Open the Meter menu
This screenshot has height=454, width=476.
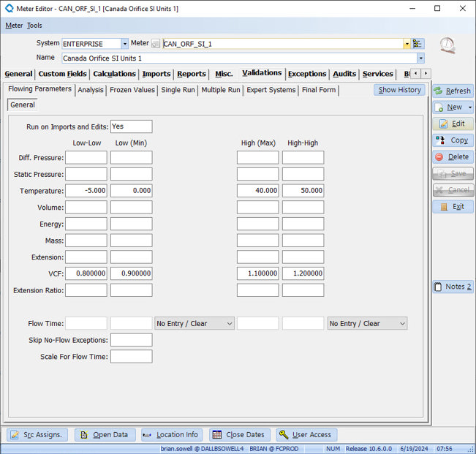coord(14,26)
